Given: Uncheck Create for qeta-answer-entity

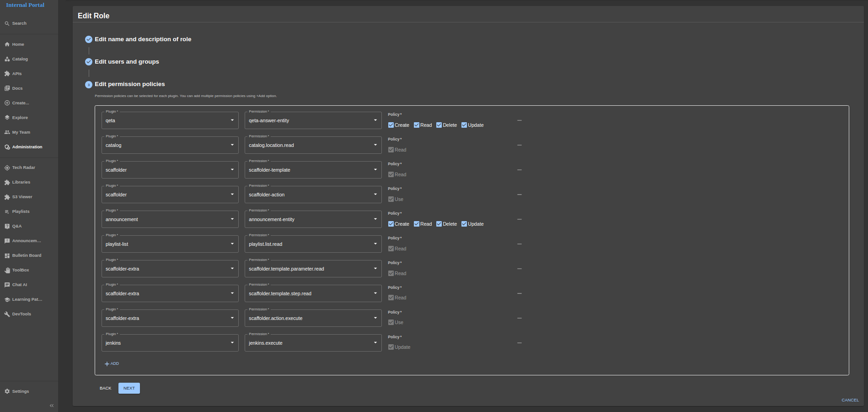Looking at the screenshot, I should pyautogui.click(x=391, y=125).
